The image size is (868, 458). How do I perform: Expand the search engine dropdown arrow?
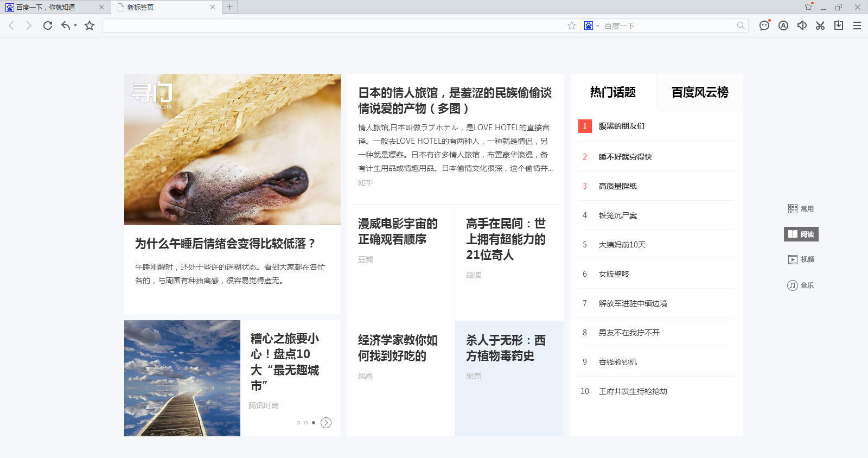coord(598,26)
